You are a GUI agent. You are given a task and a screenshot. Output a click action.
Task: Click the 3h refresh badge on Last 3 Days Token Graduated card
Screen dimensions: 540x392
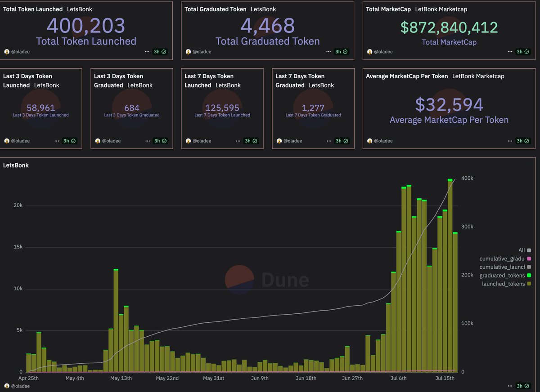pos(160,141)
